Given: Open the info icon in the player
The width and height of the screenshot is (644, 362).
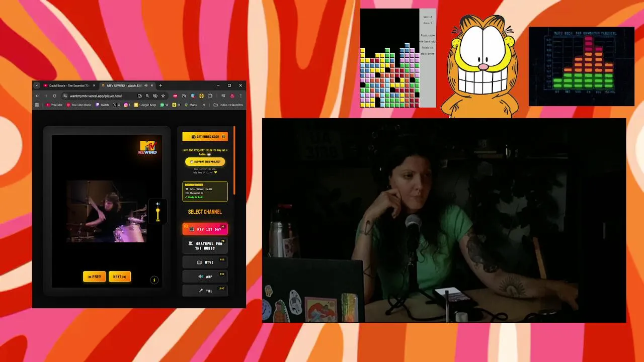Looking at the screenshot, I should point(154,280).
